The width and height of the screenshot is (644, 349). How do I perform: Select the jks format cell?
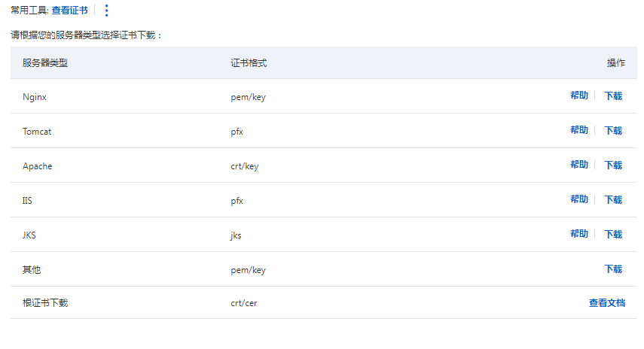coord(236,235)
